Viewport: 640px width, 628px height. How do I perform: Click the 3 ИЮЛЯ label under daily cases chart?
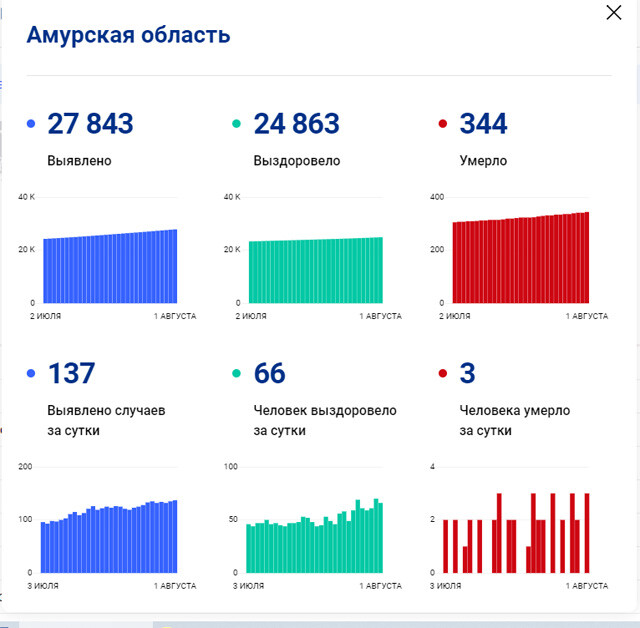(43, 586)
